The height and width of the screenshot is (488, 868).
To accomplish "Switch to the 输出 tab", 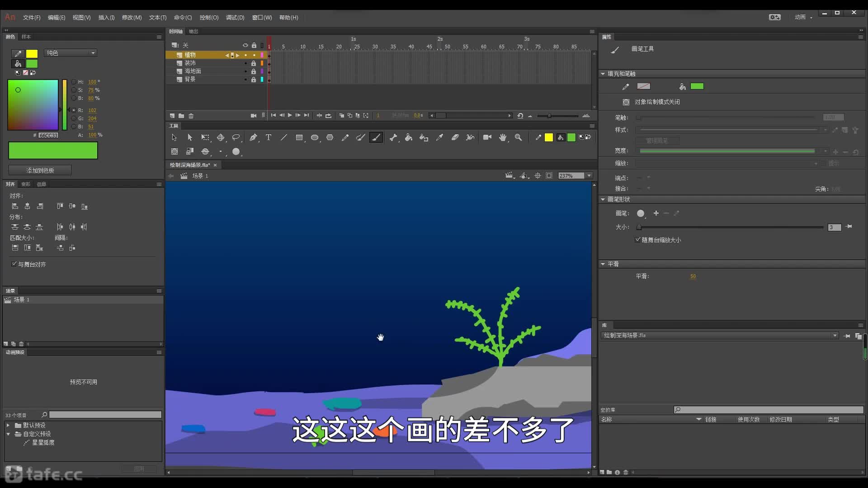I will [x=193, y=31].
